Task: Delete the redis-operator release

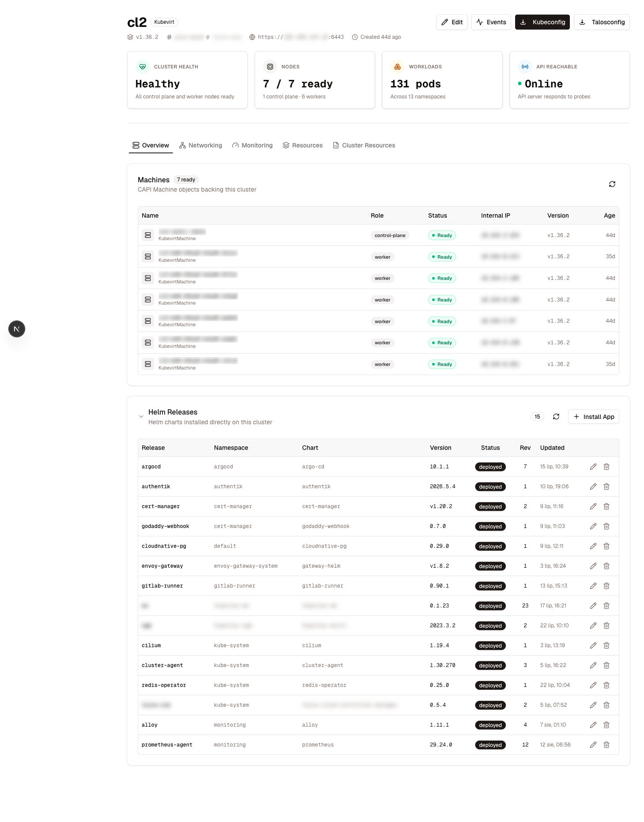Action: coord(606,685)
